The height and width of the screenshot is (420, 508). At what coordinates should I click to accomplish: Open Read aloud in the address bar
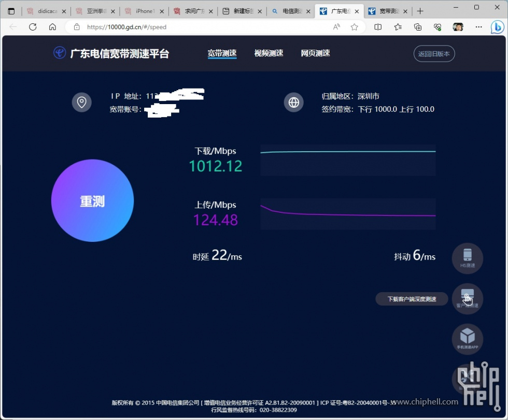[x=336, y=27]
